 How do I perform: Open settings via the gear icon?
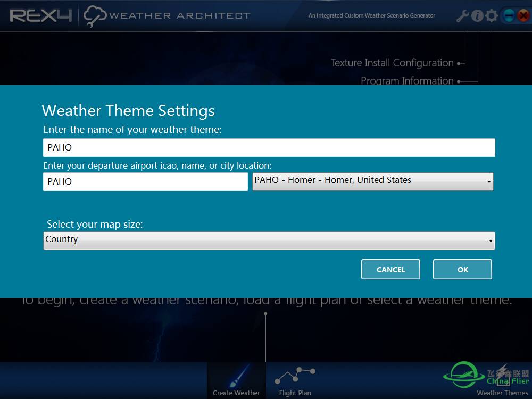(492, 16)
